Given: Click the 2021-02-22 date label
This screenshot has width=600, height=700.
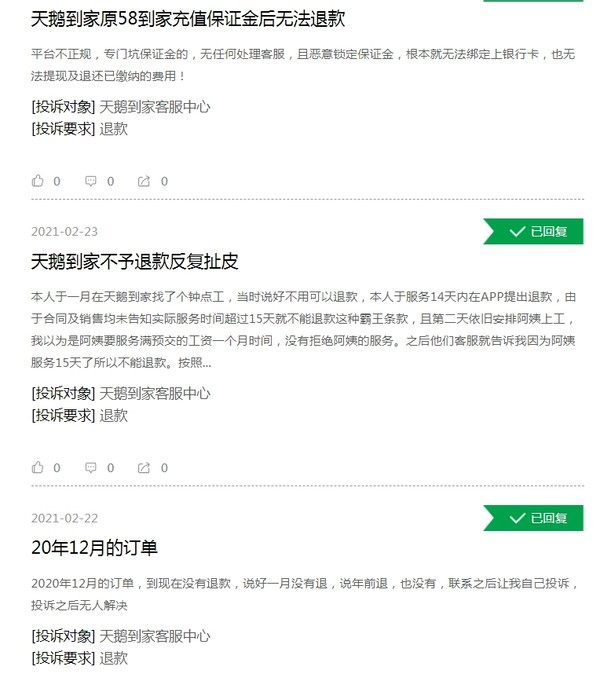Looking at the screenshot, I should [64, 518].
